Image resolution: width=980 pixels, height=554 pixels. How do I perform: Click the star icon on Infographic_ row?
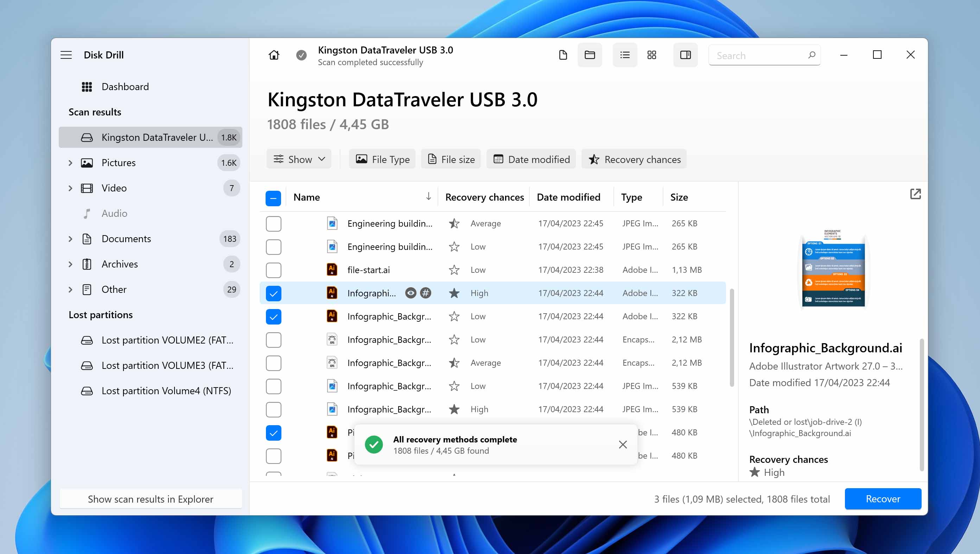tap(454, 293)
